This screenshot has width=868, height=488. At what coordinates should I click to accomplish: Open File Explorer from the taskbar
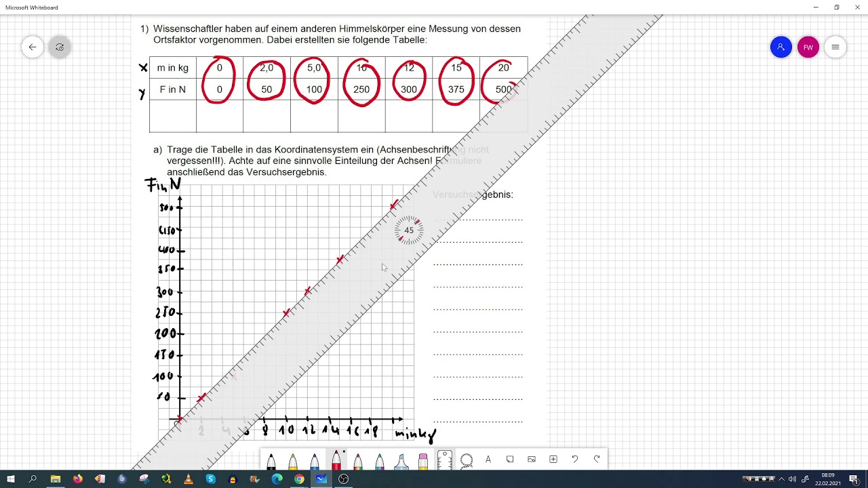[x=55, y=479]
